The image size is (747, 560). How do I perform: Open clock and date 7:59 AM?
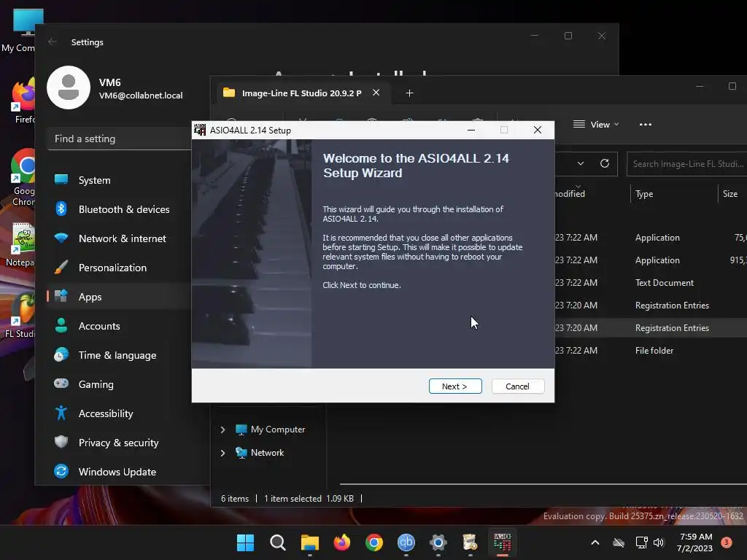[695, 542]
